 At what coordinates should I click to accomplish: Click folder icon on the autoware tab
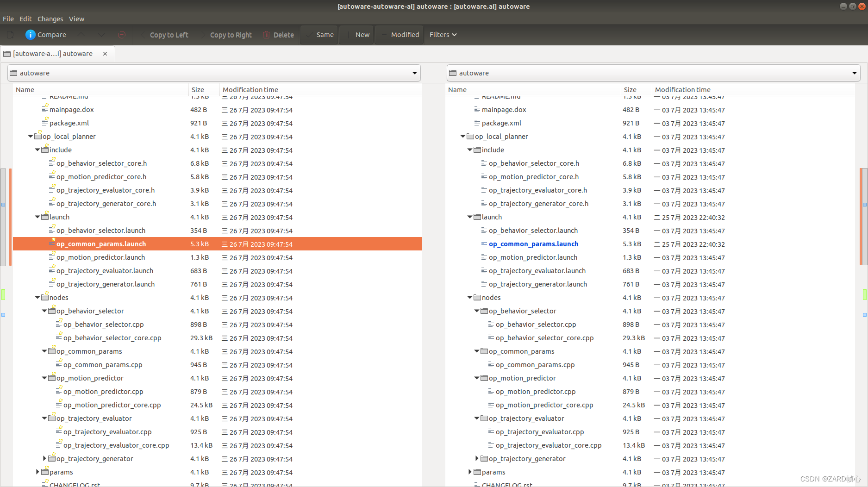[x=7, y=54]
